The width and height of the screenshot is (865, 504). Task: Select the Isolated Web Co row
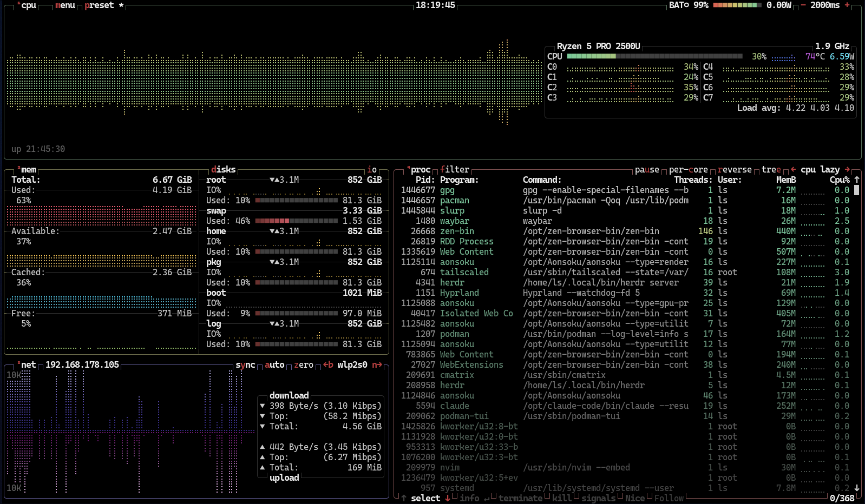coord(625,313)
